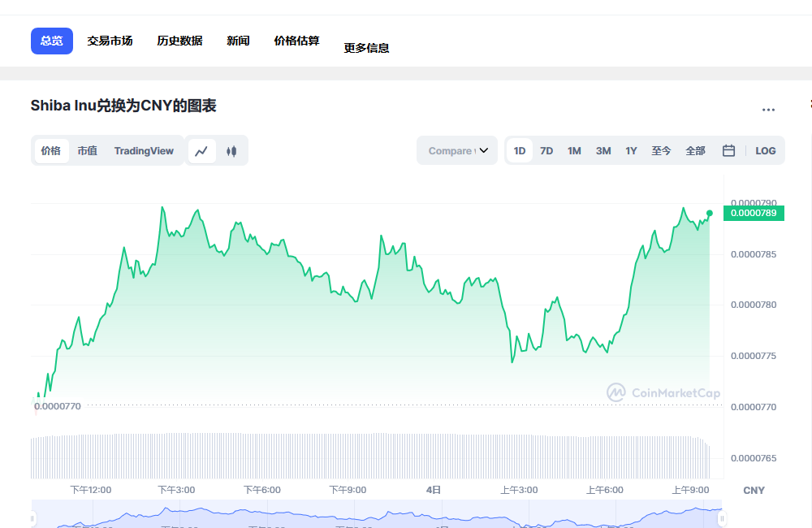
Task: Click the left handle of range slider
Action: click(x=32, y=518)
